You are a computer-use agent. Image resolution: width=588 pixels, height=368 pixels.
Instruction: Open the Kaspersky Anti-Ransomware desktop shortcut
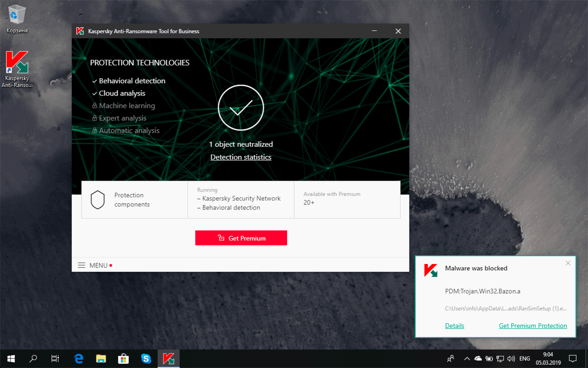[17, 63]
